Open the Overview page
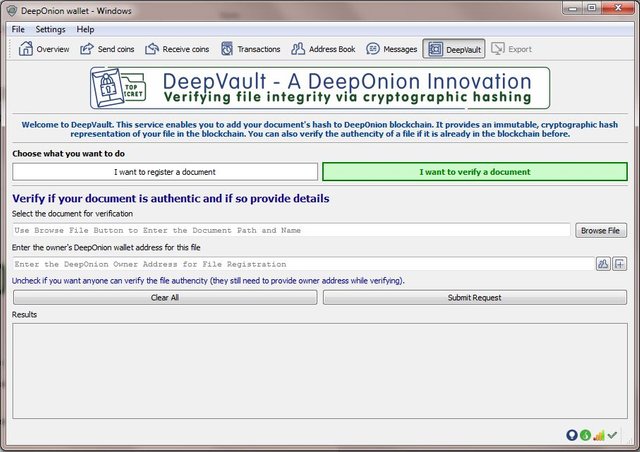This screenshot has width=640, height=452. pyautogui.click(x=44, y=49)
